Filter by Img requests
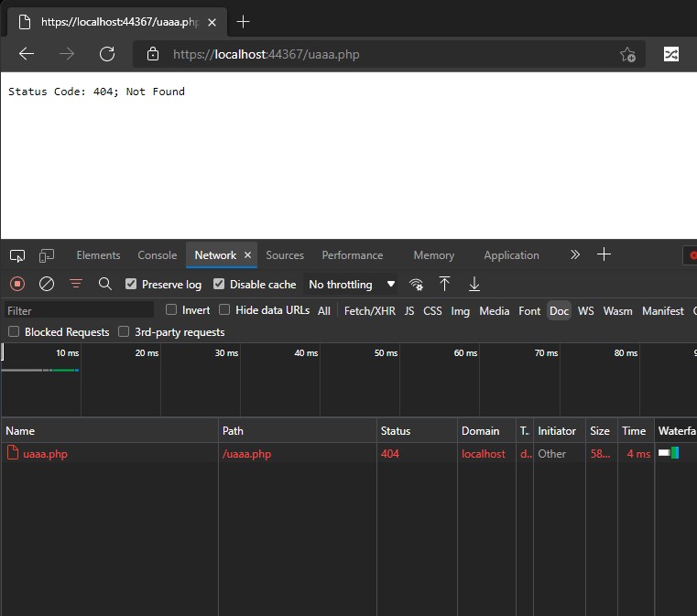The image size is (697, 616). tap(460, 311)
